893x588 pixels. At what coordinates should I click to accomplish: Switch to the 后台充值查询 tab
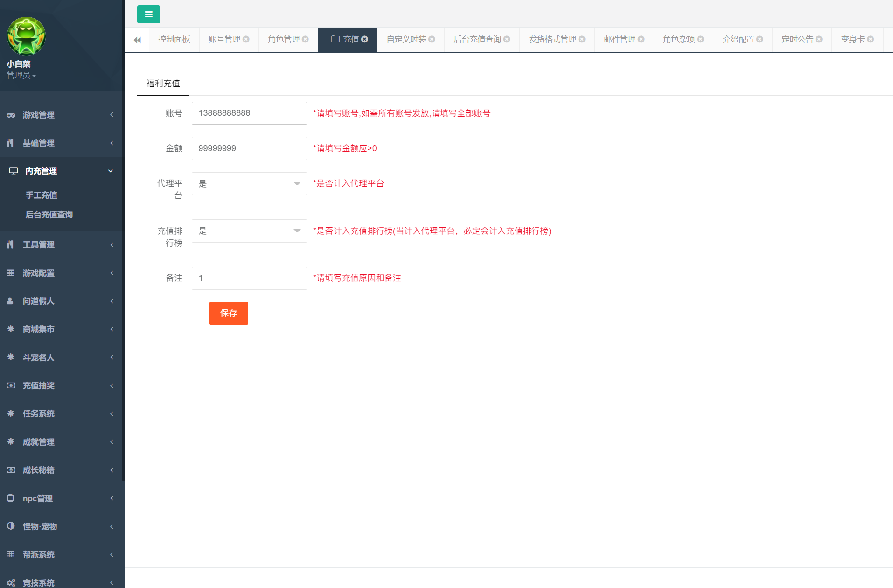click(x=477, y=40)
